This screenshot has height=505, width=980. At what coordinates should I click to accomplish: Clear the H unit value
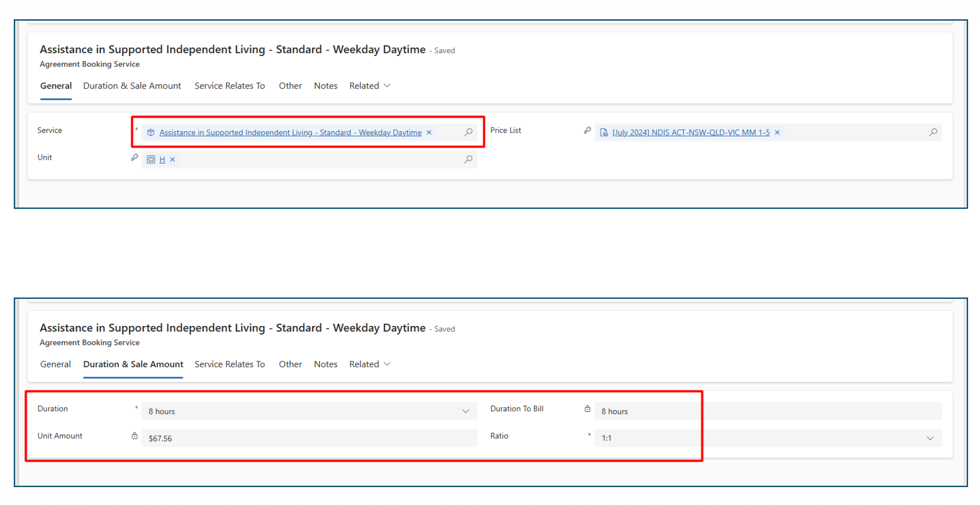click(173, 159)
